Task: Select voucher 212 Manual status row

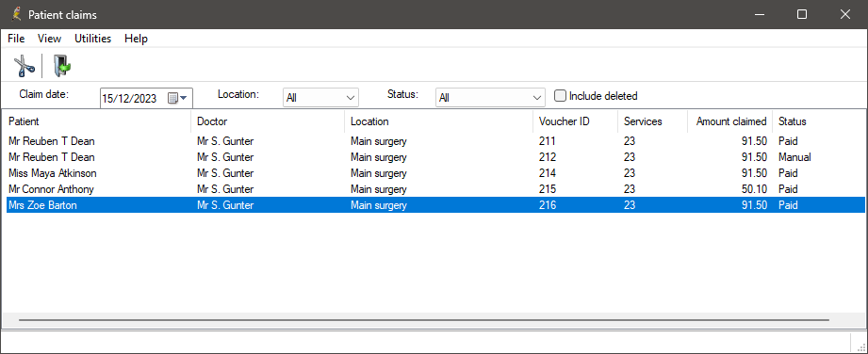Action: point(435,157)
